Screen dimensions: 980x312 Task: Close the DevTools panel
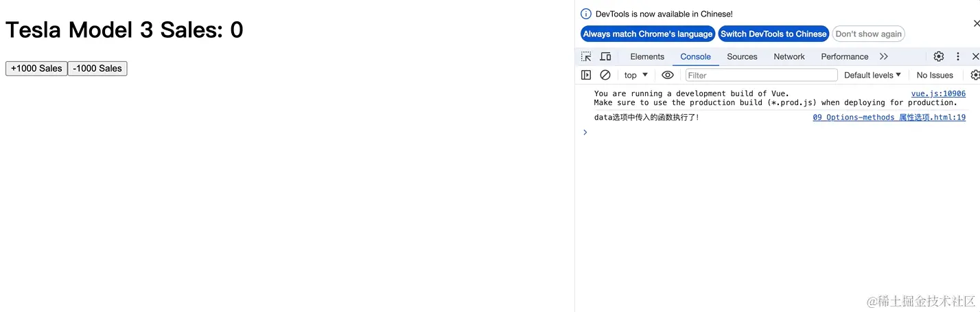[x=975, y=56]
